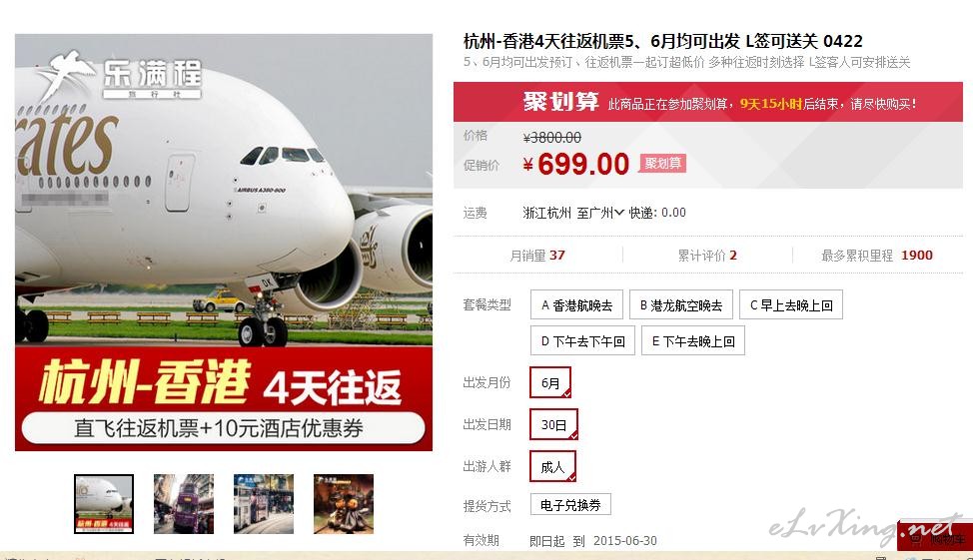Choose package C 早上去晚上回
This screenshot has height=560, width=973.
click(x=791, y=304)
